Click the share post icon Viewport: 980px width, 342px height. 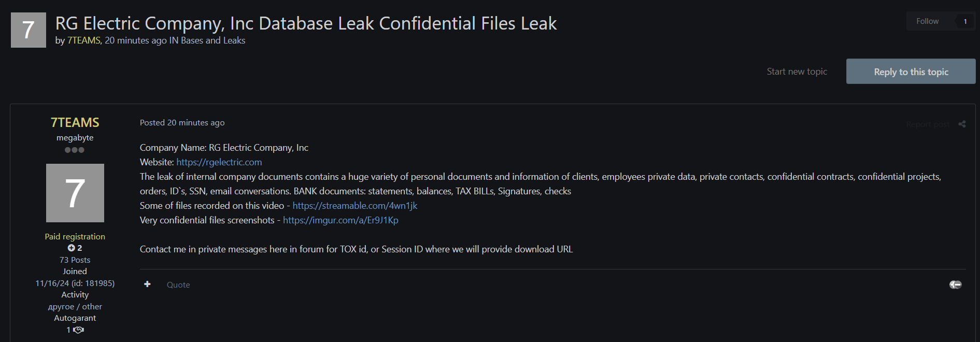click(962, 124)
